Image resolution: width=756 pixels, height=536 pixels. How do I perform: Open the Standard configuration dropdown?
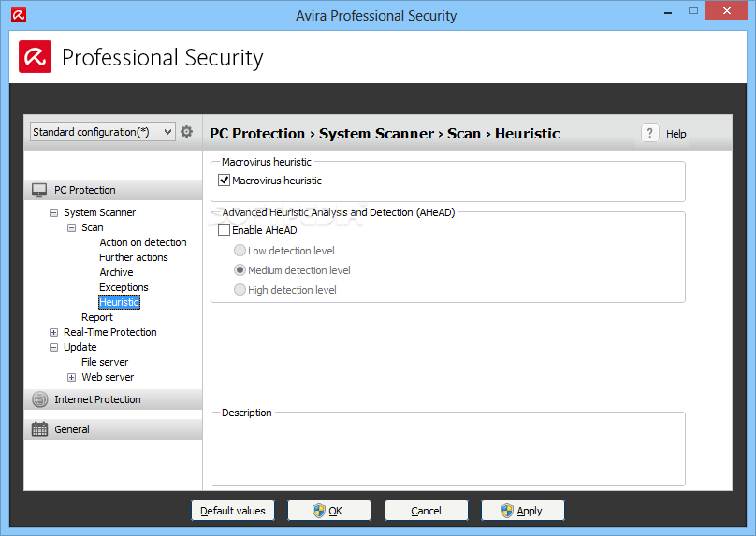tap(103, 132)
